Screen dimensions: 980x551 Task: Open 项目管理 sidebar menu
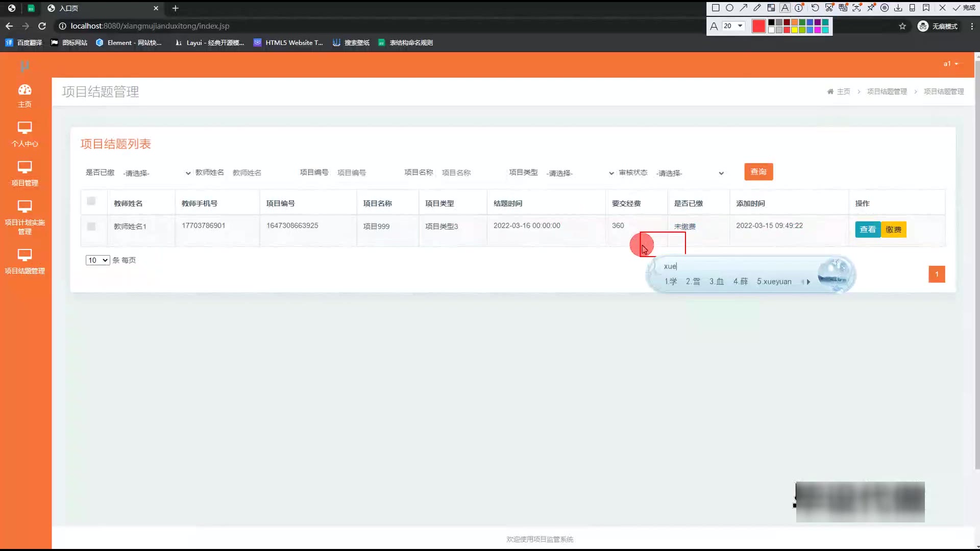click(x=24, y=173)
